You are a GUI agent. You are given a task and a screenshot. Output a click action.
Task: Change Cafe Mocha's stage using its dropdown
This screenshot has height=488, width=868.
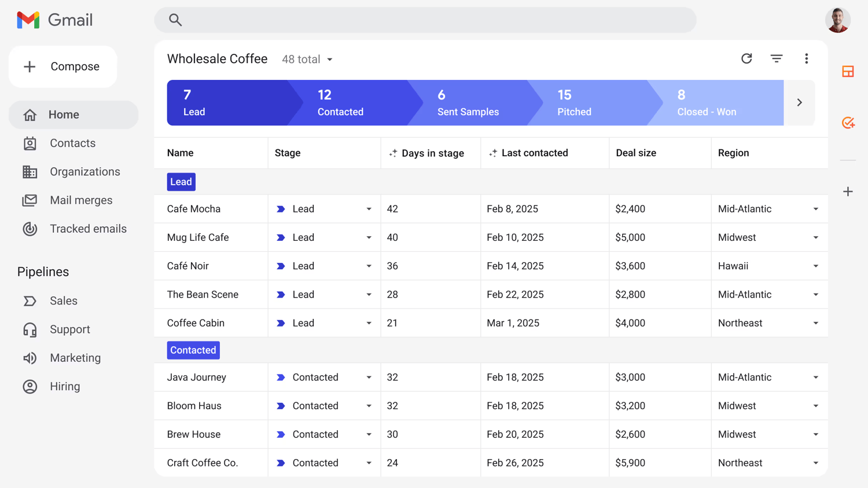(x=369, y=208)
